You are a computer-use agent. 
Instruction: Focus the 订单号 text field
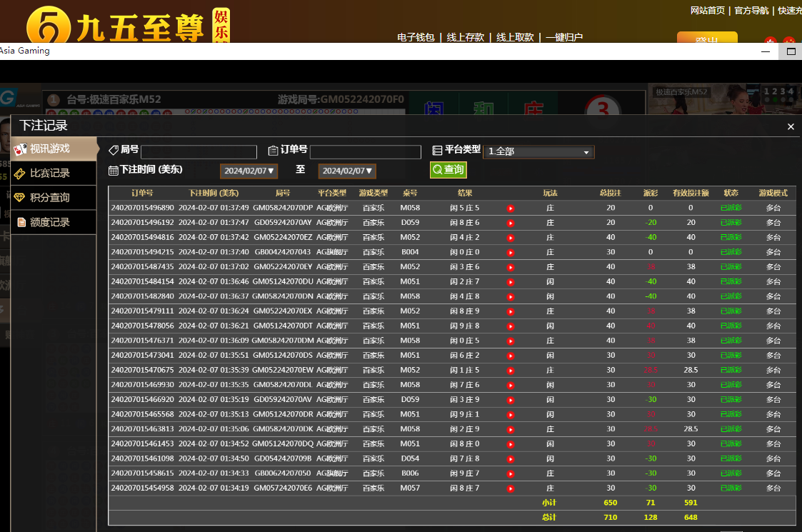click(x=365, y=152)
